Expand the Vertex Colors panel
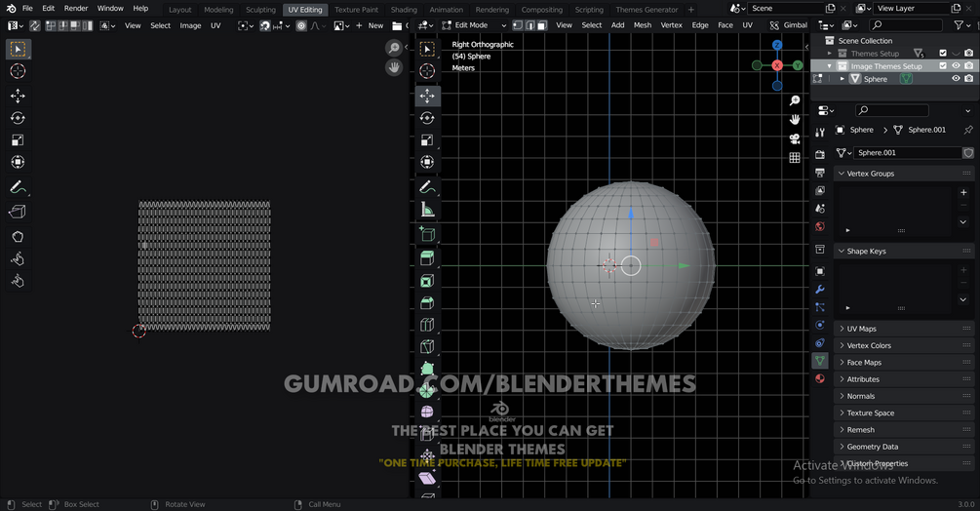The height and width of the screenshot is (511, 980). pos(904,345)
